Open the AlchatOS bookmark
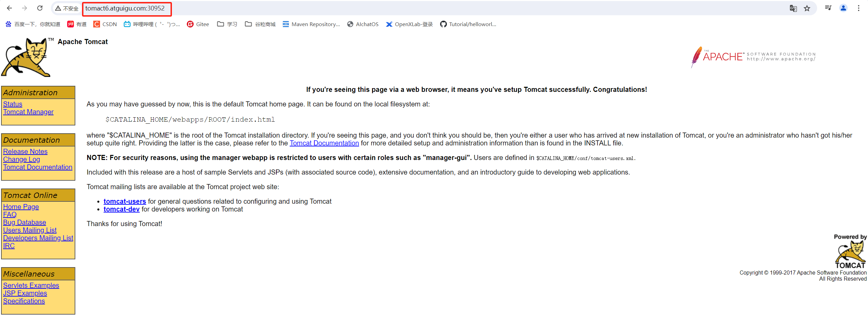The width and height of the screenshot is (868, 322). coord(363,24)
